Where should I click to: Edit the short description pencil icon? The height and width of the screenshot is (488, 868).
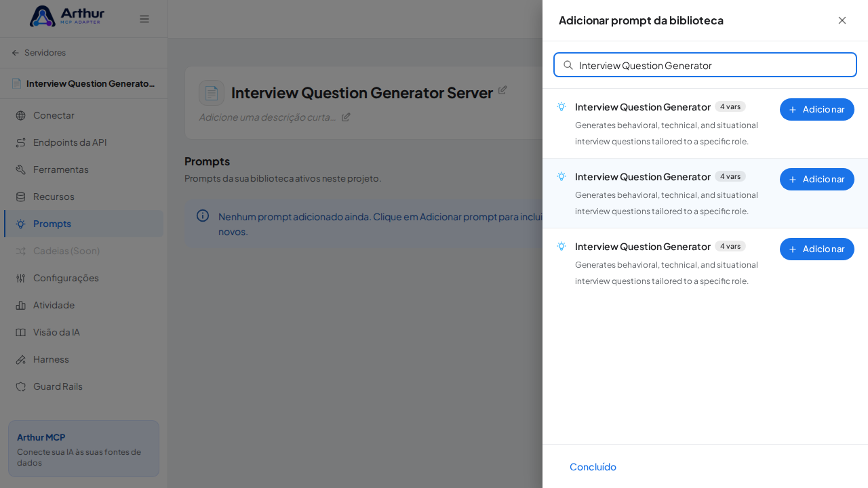point(346,117)
